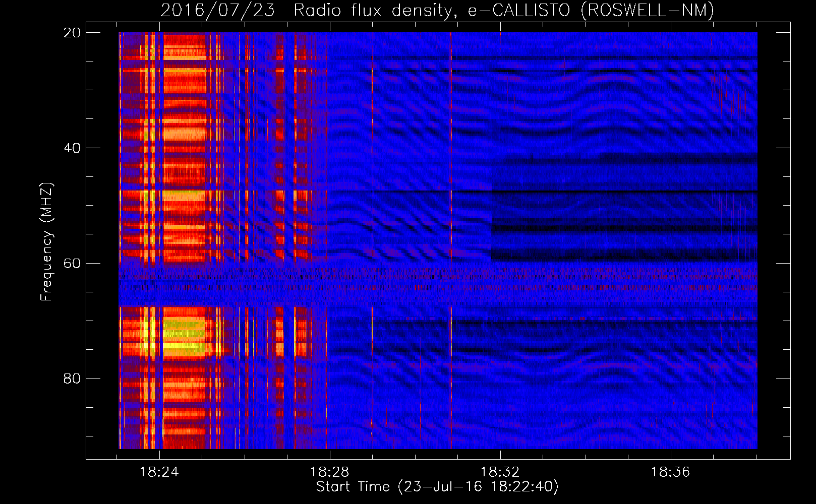Click the 18:28 time tick label

330,472
